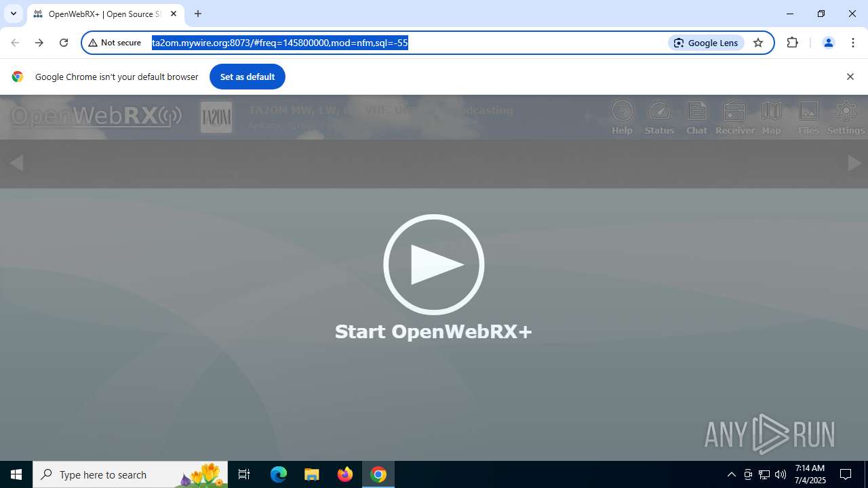Open the clock showing 7:14 AM
This screenshot has height=488, width=868.
pos(810,474)
